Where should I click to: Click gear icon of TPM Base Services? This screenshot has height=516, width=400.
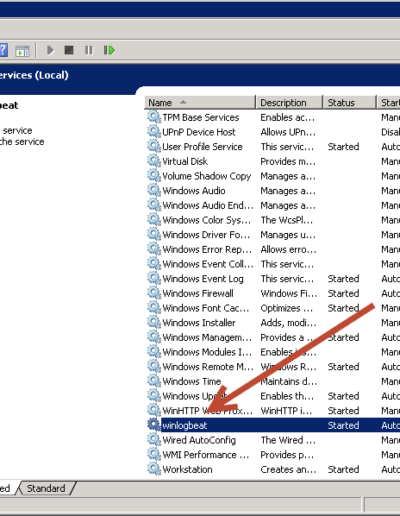pyautogui.click(x=154, y=117)
